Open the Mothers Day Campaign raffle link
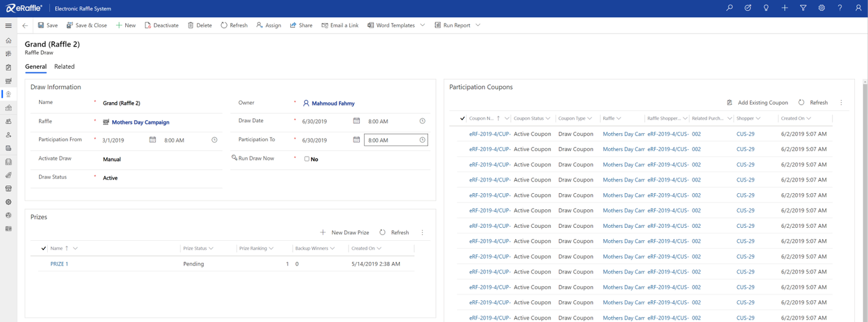The width and height of the screenshot is (868, 322). tap(140, 123)
